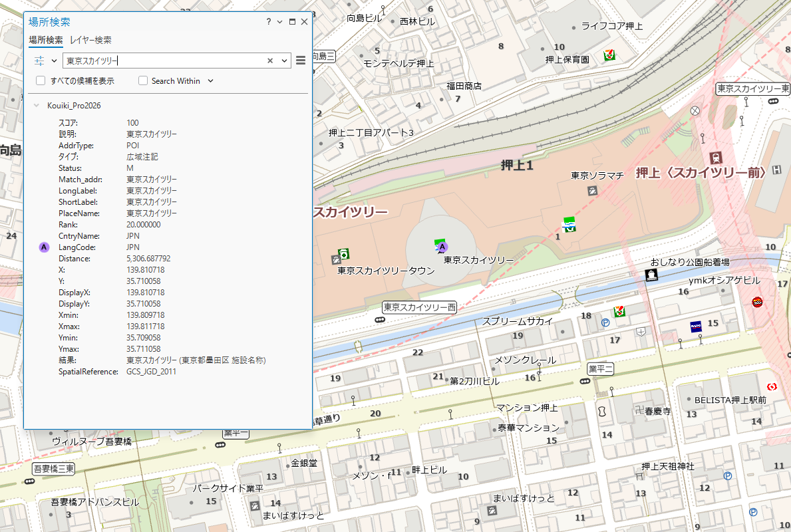Open the hamburger menu in the search pane

coord(301,61)
